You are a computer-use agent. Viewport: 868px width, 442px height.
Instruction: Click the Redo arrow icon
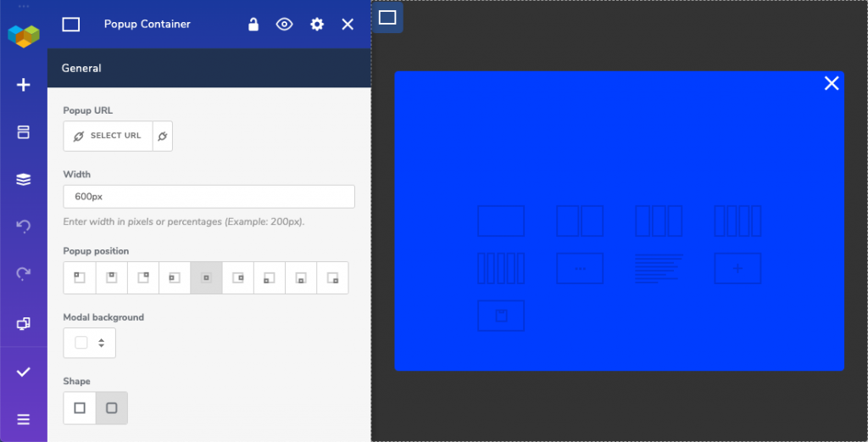pyautogui.click(x=23, y=273)
